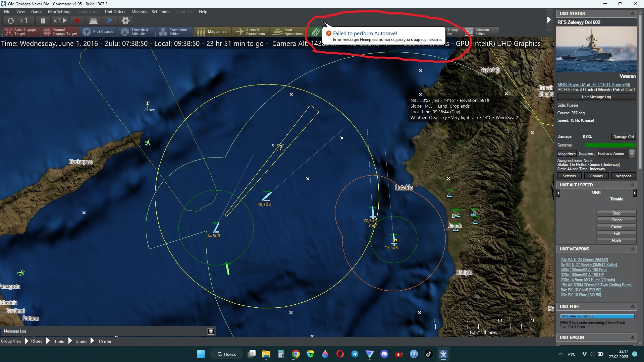
Task: Click the Damage Ctrl button
Action: click(623, 137)
